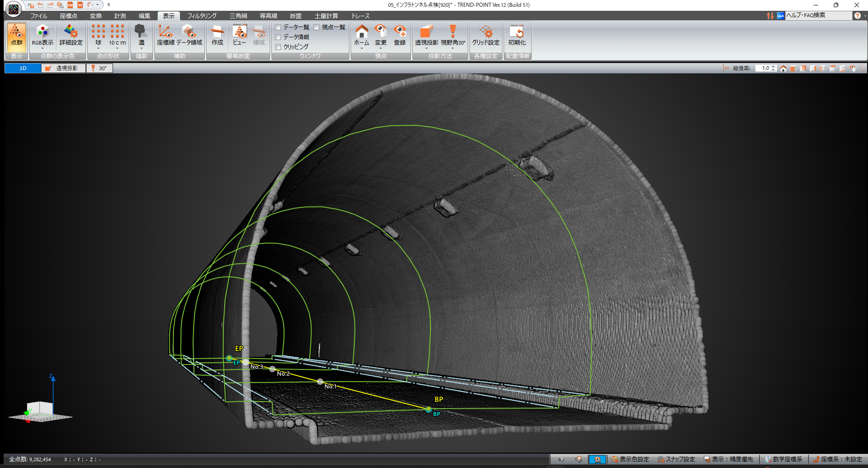868x468 pixels.
Task: Click the 登録 register viewpoint icon
Action: pos(399,36)
